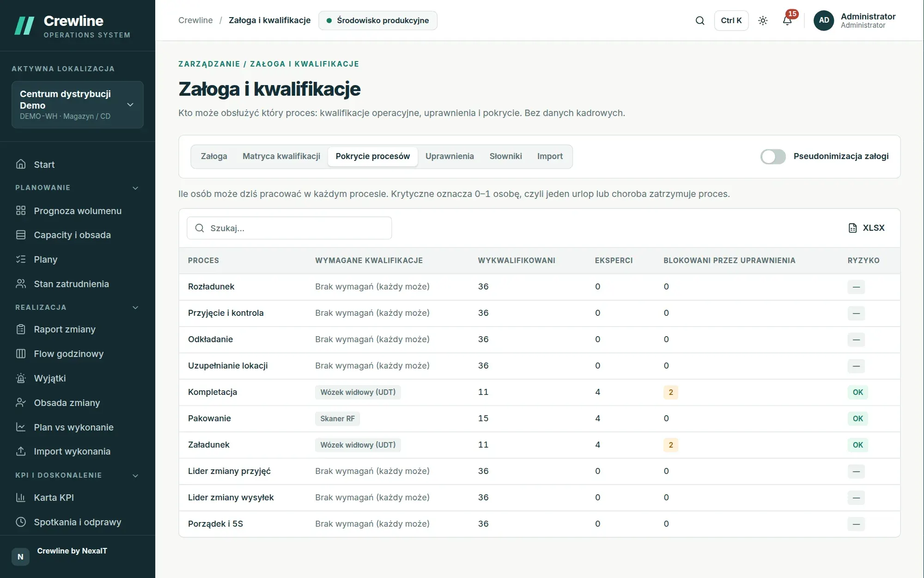This screenshot has height=578, width=924.
Task: Switch to the Matryca kwalifikacji tab
Action: click(x=281, y=156)
